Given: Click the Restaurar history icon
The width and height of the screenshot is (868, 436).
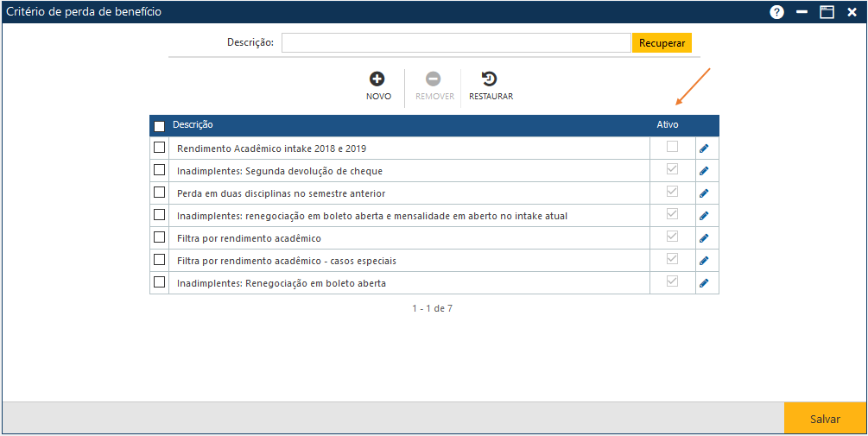Looking at the screenshot, I should tap(490, 79).
